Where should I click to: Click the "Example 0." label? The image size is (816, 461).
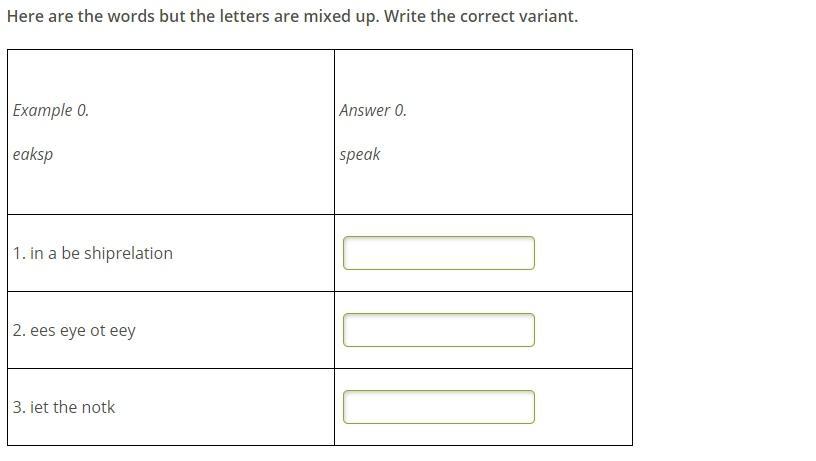click(x=51, y=110)
